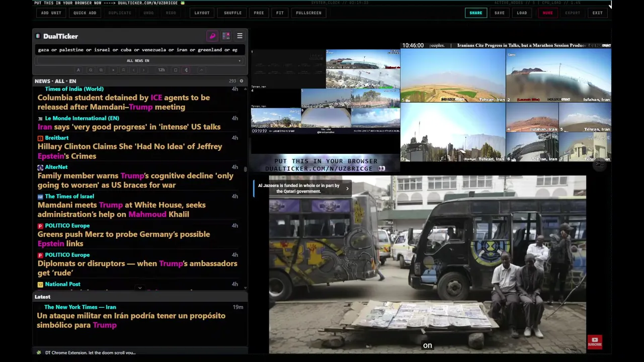Open the layout grid icon in DualTicker header
Image resolution: width=644 pixels, height=362 pixels.
tap(226, 36)
